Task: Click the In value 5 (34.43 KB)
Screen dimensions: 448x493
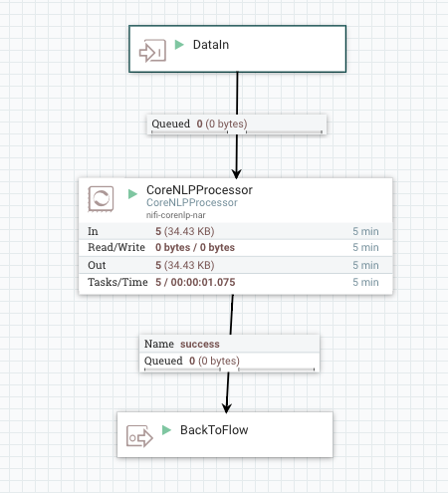Action: (x=185, y=231)
